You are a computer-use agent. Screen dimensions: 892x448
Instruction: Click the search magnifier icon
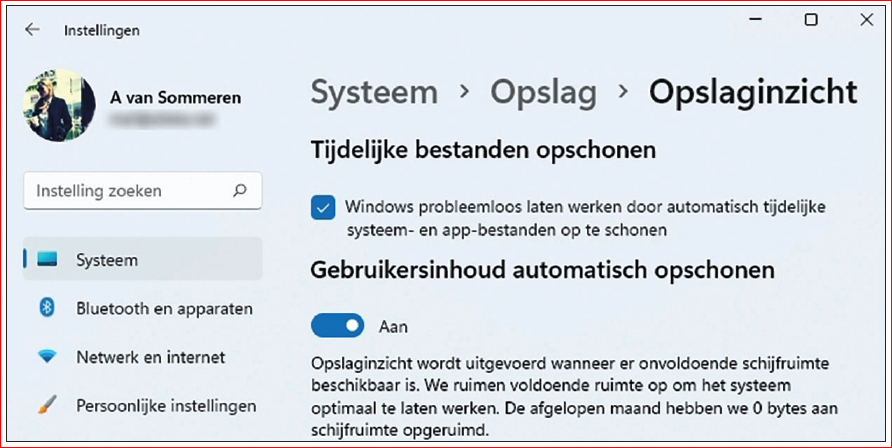240,190
